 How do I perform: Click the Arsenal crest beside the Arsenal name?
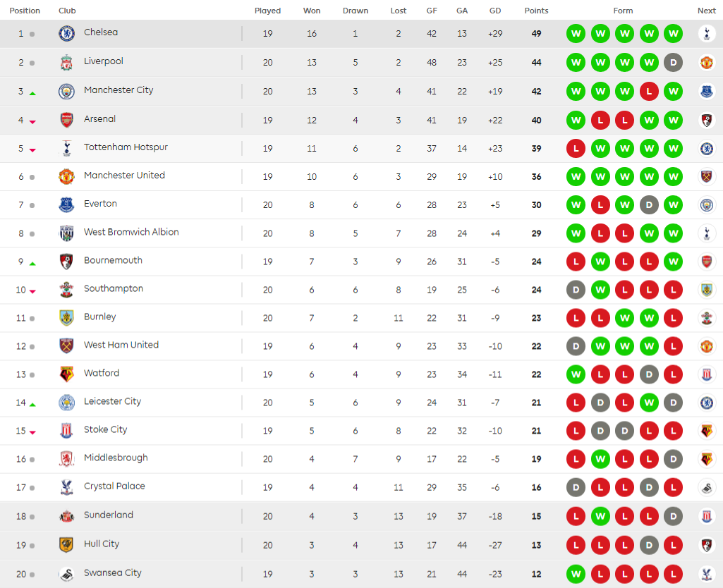pyautogui.click(x=66, y=120)
